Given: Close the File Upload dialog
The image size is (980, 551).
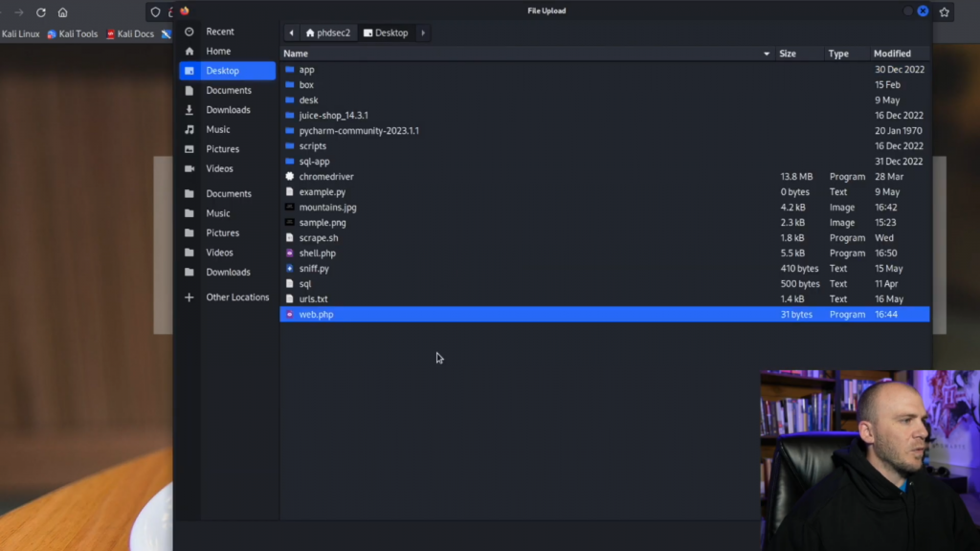Looking at the screenshot, I should [923, 11].
